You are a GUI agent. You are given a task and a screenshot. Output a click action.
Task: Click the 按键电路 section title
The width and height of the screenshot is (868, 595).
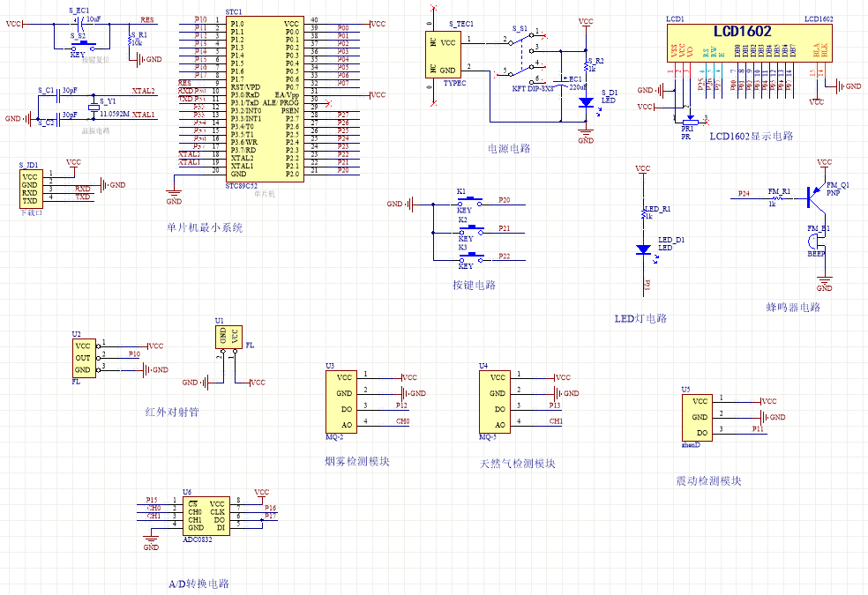475,285
